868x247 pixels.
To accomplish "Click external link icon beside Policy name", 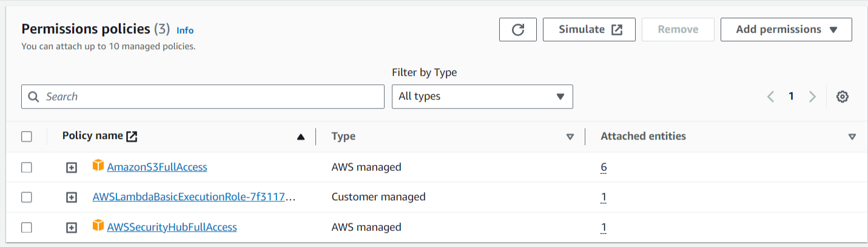I will (x=132, y=137).
